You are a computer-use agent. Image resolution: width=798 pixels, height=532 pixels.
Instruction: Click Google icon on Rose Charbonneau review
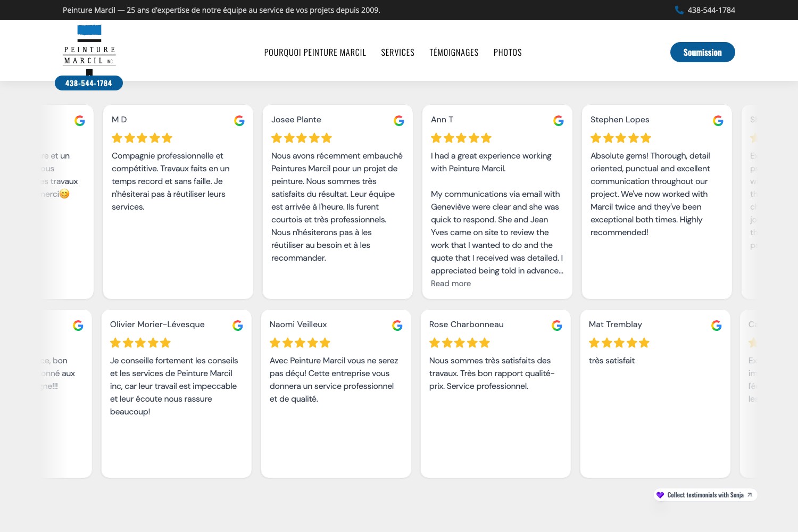click(x=557, y=326)
